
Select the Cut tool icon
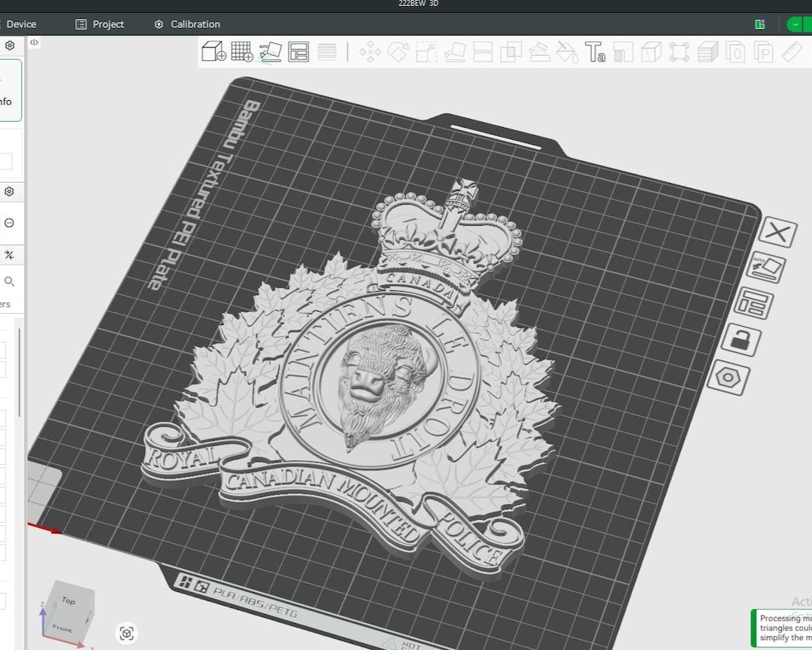483,53
